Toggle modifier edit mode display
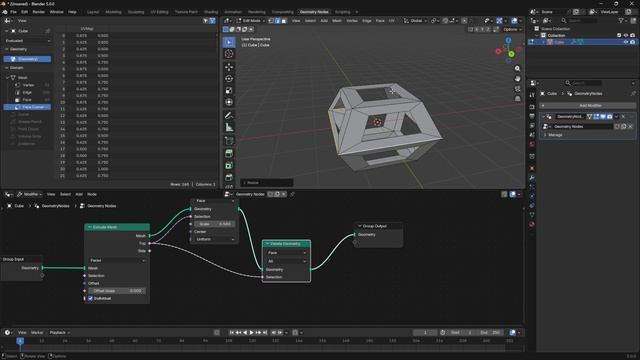This screenshot has width=640, height=360. (596, 117)
